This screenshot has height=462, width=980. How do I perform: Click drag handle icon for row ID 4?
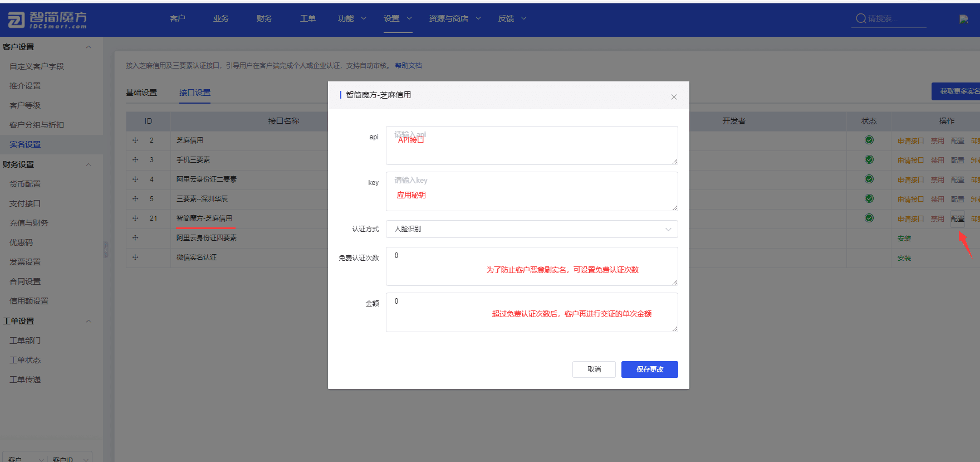click(135, 179)
